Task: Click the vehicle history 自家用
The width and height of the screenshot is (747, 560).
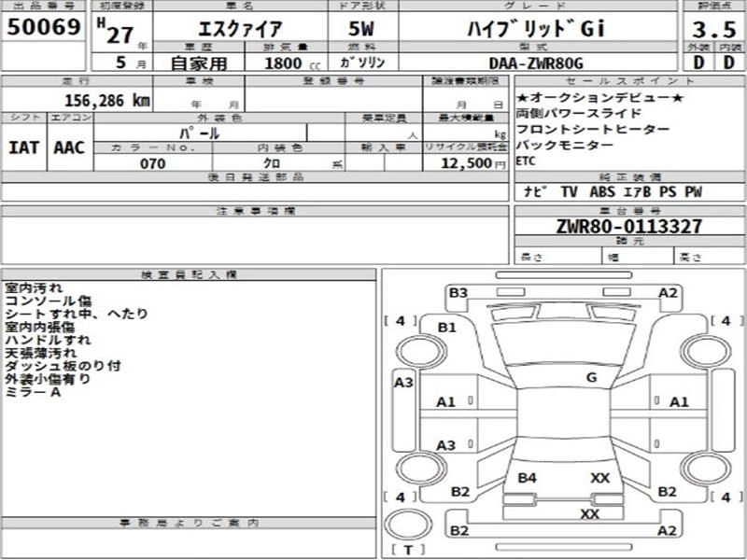Action: 199,63
